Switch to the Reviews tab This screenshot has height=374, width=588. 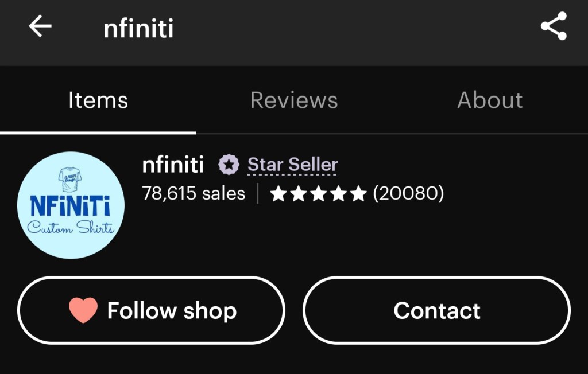tap(294, 100)
